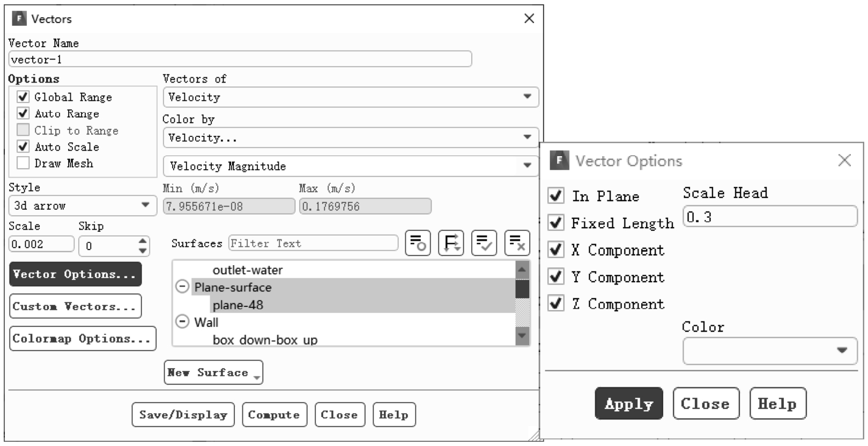Deselect all shown surfaces icon
This screenshot has width=868, height=446.
517,243
